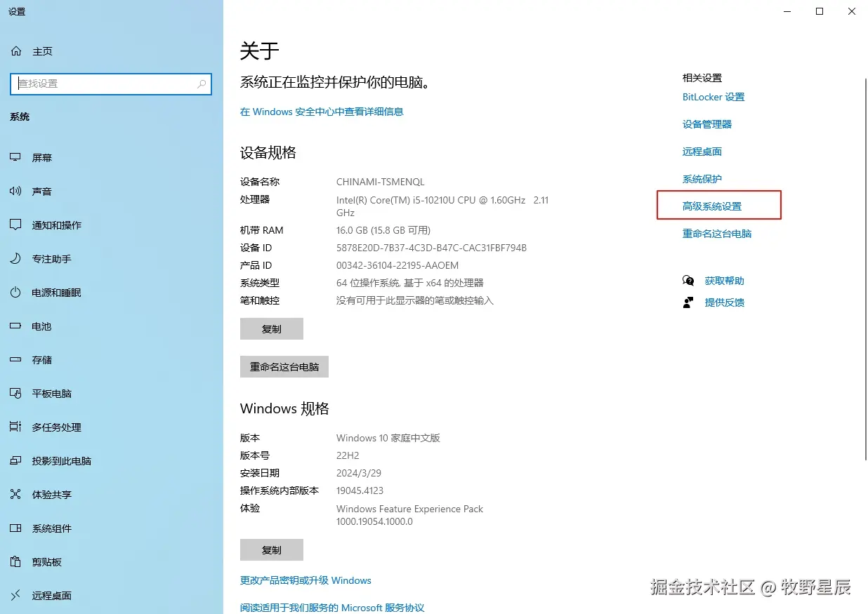Open 系统保护 link
This screenshot has height=614, width=868.
[x=702, y=179]
